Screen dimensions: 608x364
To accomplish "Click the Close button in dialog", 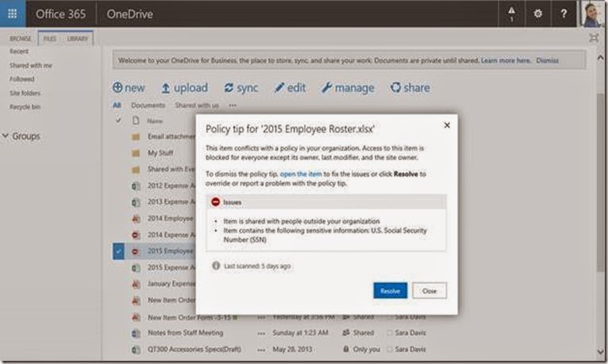I will click(429, 290).
